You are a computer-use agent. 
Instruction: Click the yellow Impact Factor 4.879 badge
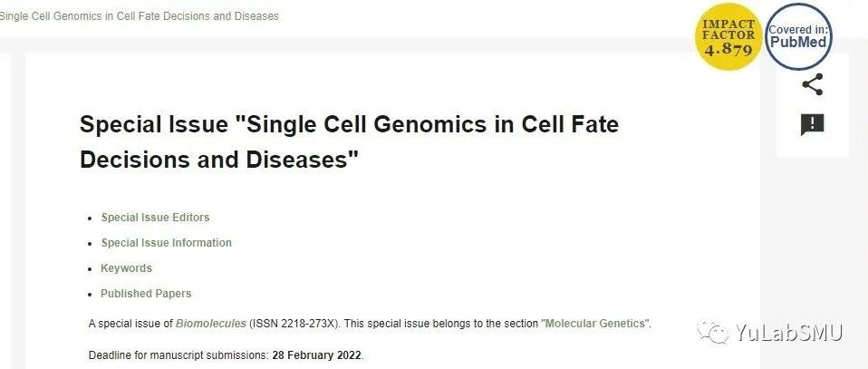click(728, 37)
